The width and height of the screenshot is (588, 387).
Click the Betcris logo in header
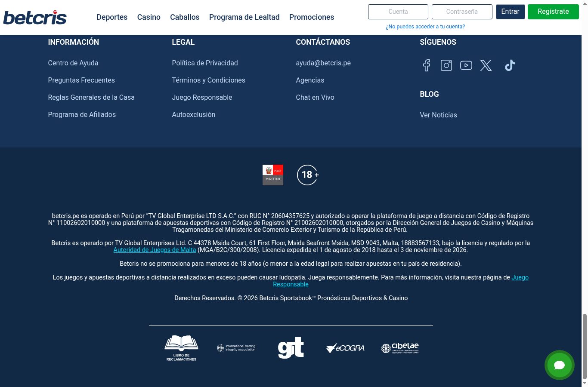coord(35,17)
